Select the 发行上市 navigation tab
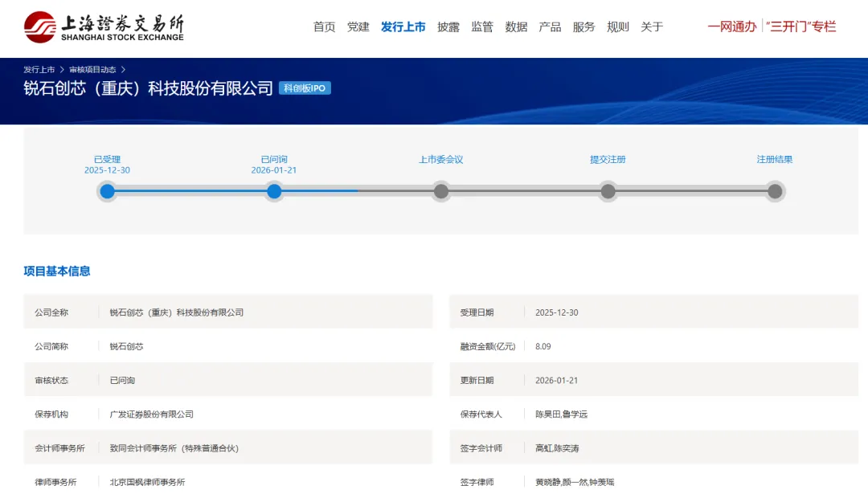This screenshot has height=498, width=868. pyautogui.click(x=403, y=27)
